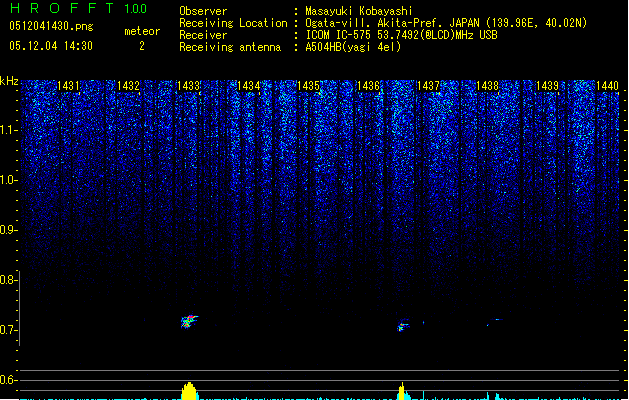
Task: Click the 1435 time marker
Action: tap(308, 86)
